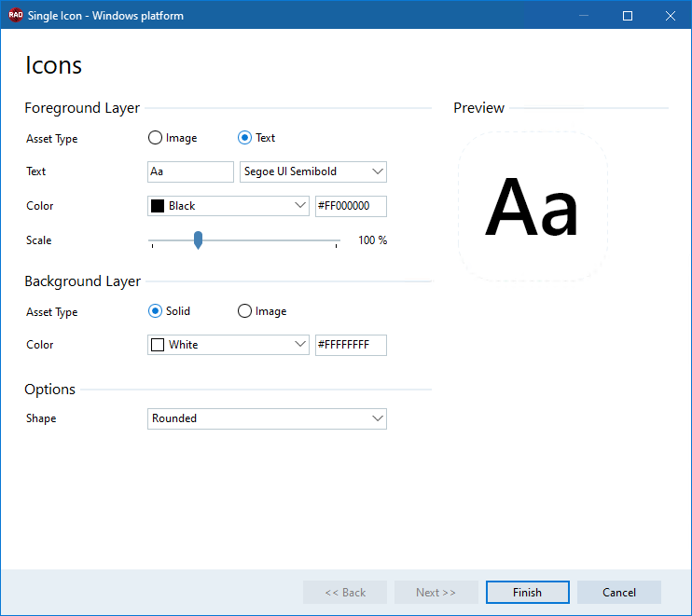Click the RAD Studio title bar icon
The height and width of the screenshot is (616, 692).
tap(16, 15)
